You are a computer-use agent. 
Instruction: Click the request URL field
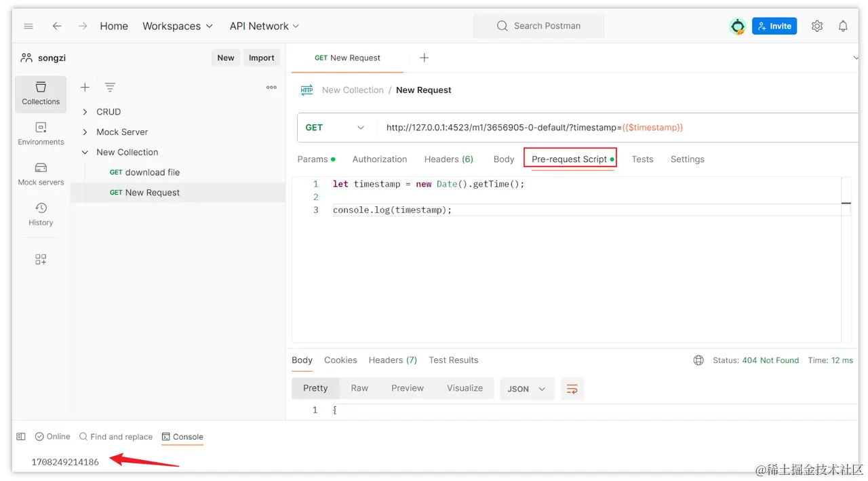pos(617,128)
